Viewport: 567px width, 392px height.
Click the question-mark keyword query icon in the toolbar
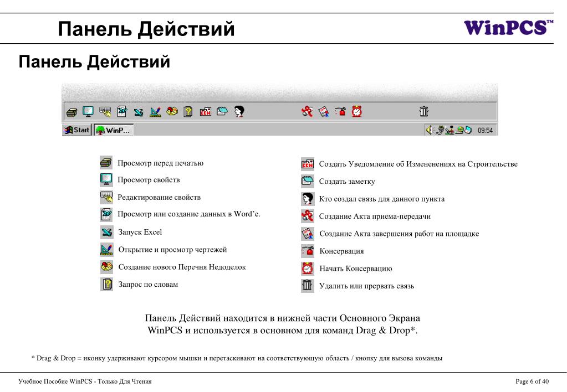(x=188, y=112)
